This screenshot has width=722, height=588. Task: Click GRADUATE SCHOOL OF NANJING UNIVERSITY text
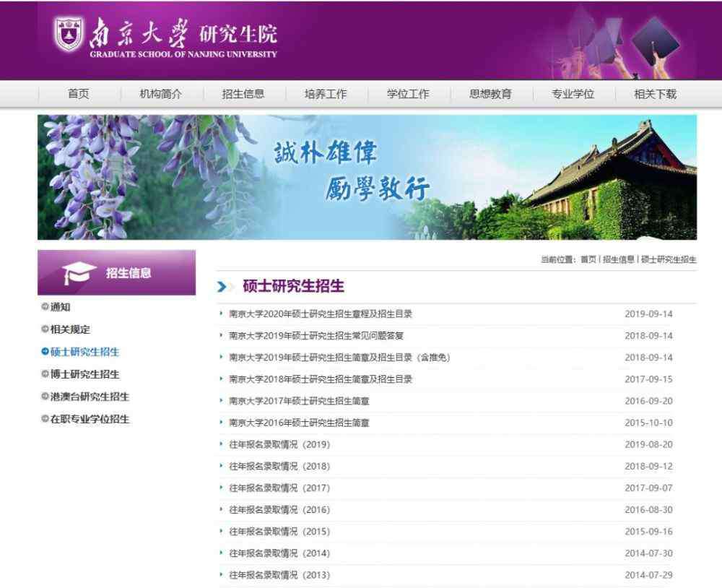[183, 54]
